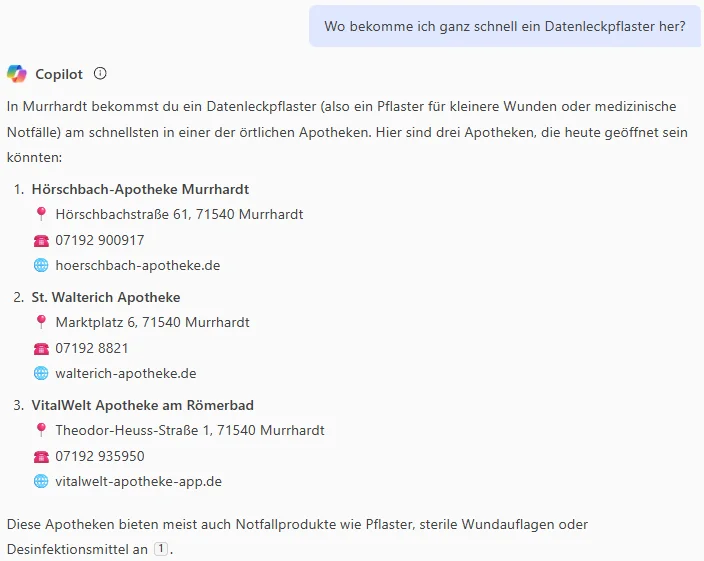Click the address Theodor-Heuss-Straße 1, 71540 Murrhardt
The height and width of the screenshot is (561, 704).
[x=190, y=430]
